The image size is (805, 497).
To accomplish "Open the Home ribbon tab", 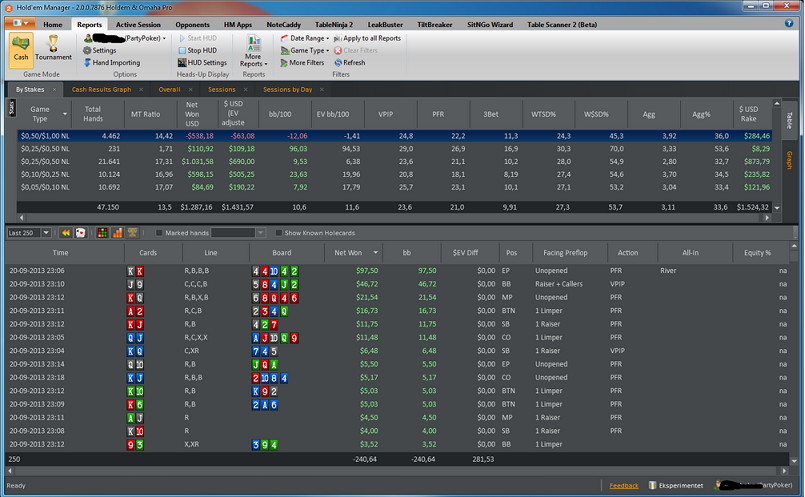I will pos(53,25).
